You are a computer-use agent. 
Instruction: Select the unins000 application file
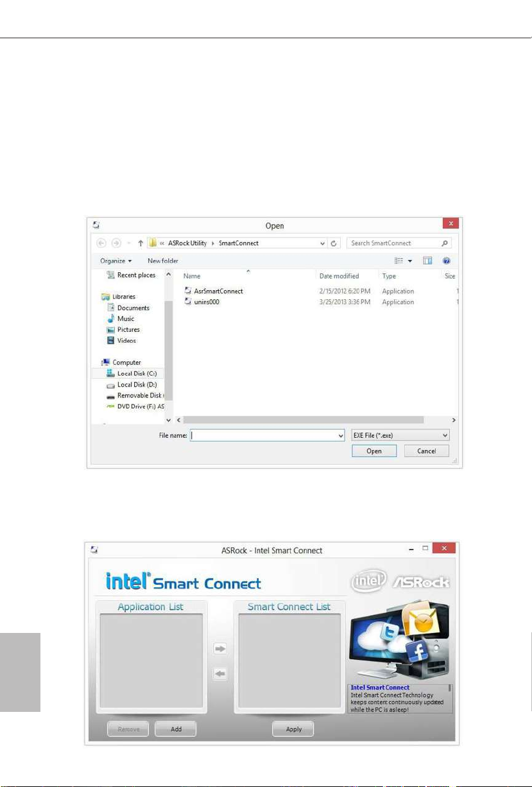point(202,302)
